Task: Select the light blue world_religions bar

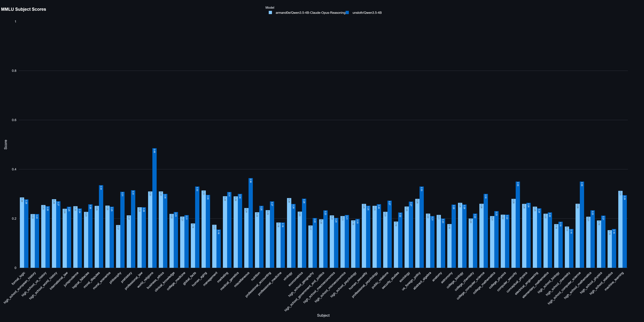Action: 150,230
